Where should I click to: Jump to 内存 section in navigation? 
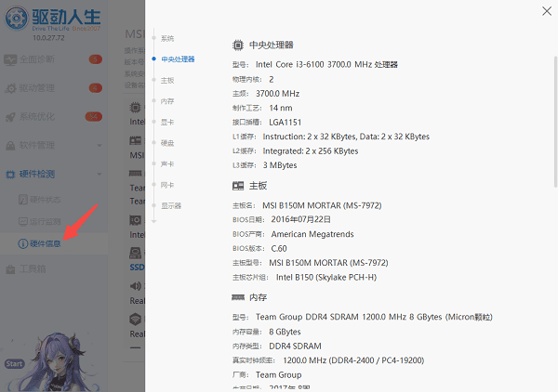(167, 101)
